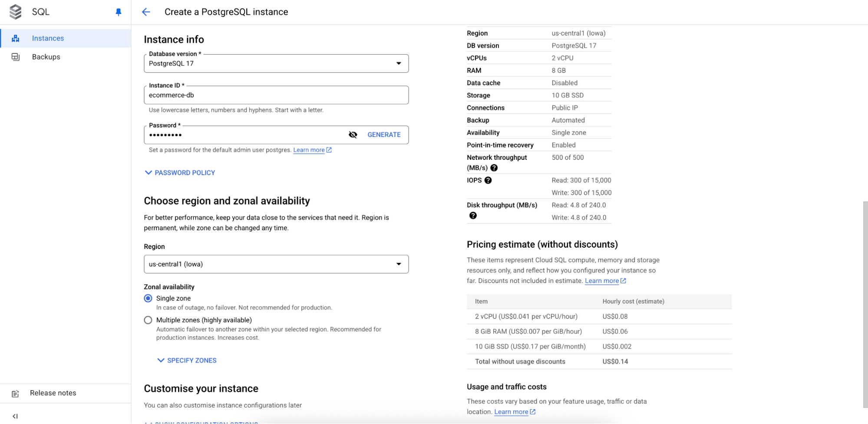Click the Instance ID ecommerce-db field
868x424 pixels.
click(x=276, y=95)
